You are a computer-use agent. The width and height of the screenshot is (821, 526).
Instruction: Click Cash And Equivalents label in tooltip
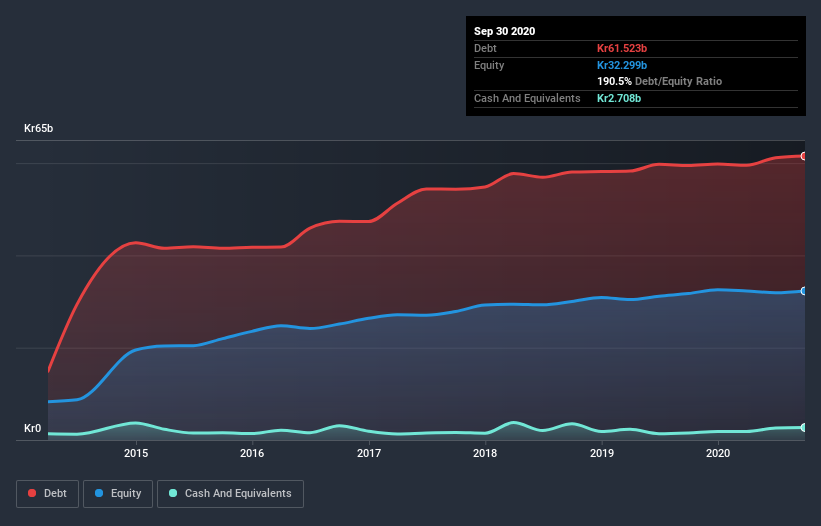pyautogui.click(x=527, y=98)
